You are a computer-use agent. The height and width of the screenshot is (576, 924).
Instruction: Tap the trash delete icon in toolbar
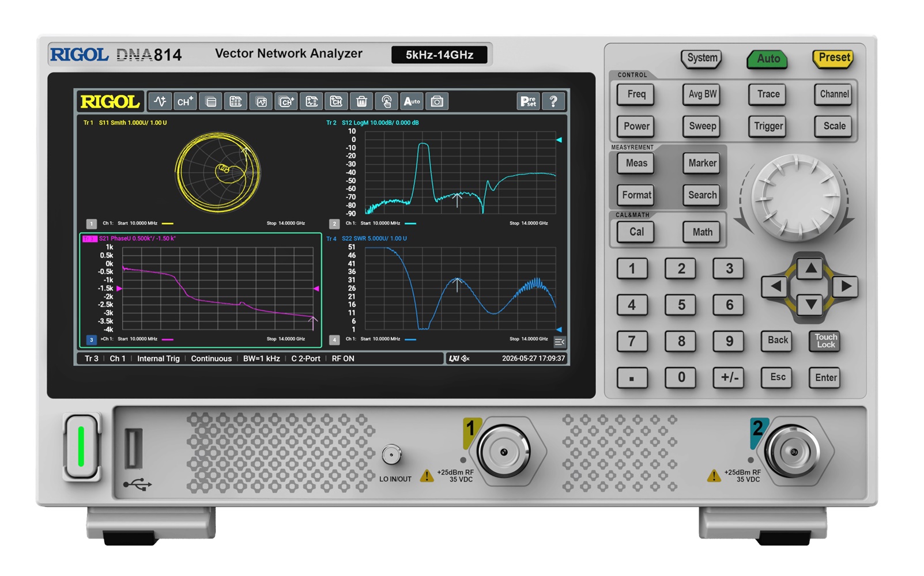tap(361, 102)
